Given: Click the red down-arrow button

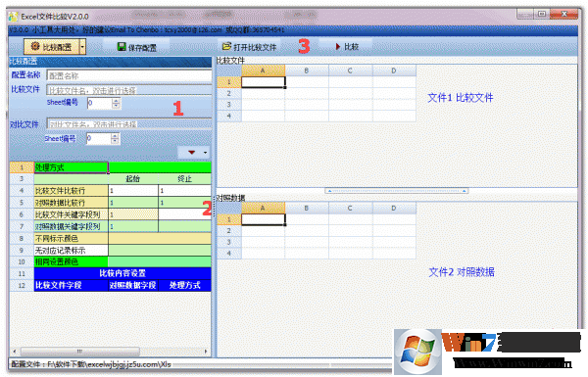Looking at the screenshot, I should point(191,152).
